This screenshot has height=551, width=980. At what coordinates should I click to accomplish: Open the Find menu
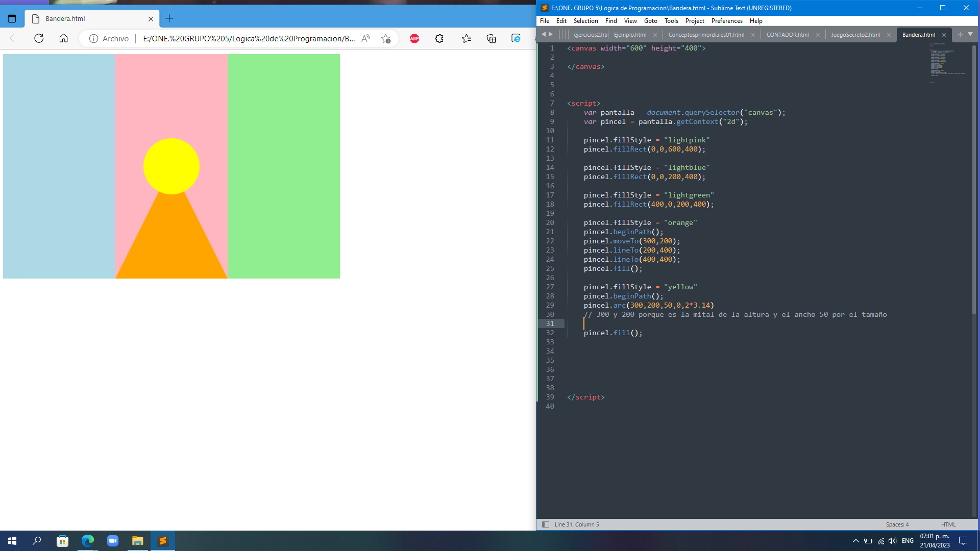click(611, 21)
